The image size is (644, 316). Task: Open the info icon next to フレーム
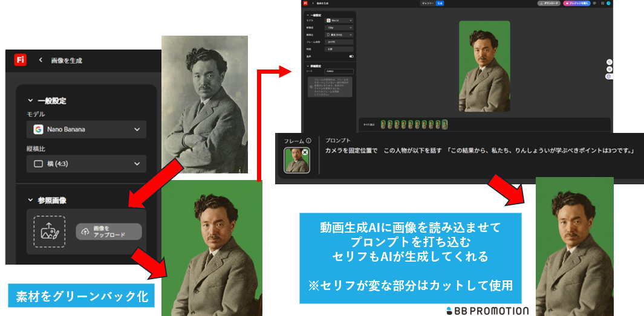308,141
